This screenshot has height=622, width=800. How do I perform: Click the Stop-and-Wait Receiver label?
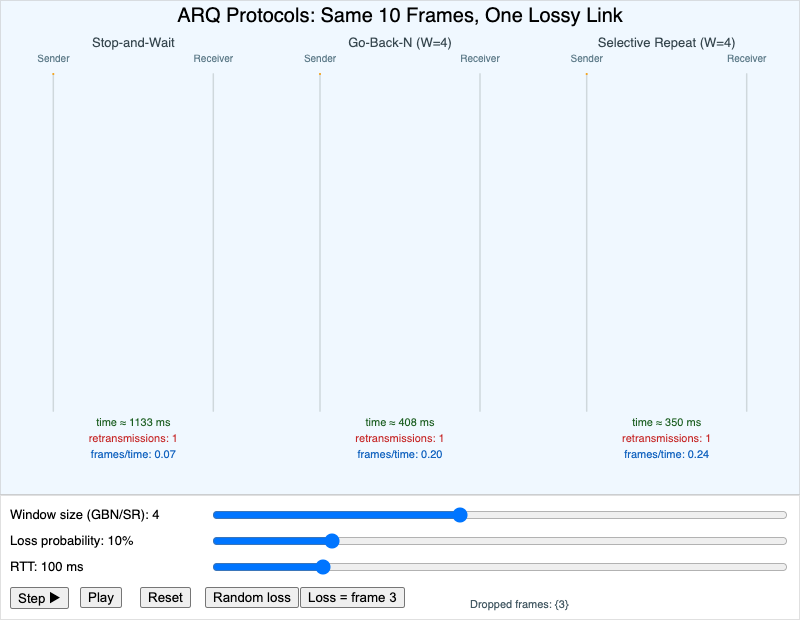(213, 59)
